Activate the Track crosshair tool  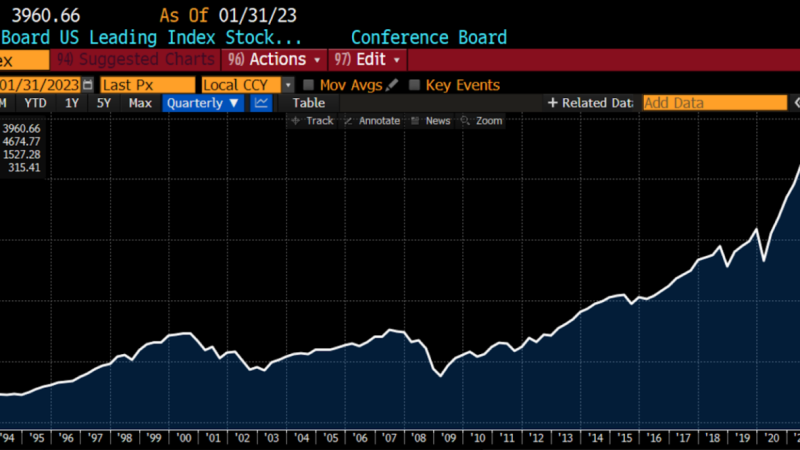312,121
